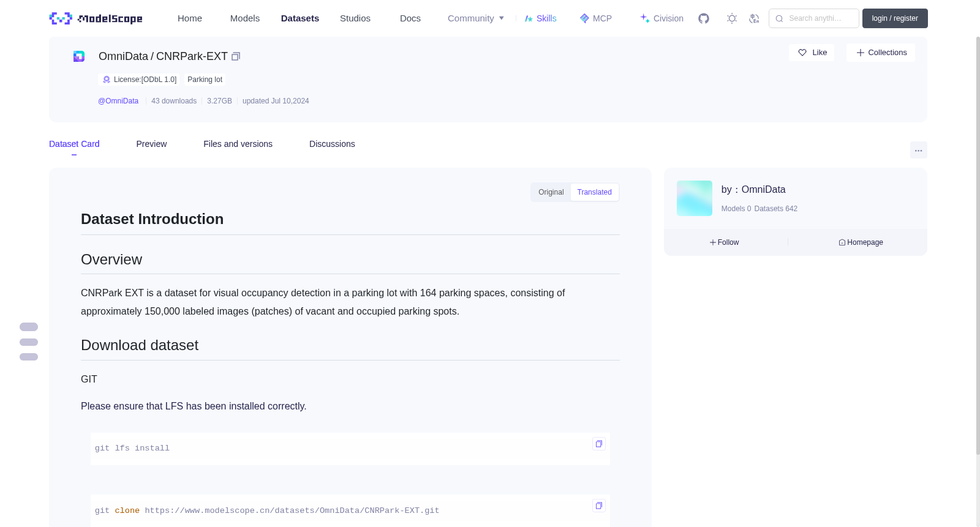Follow the OmniData author

click(725, 242)
